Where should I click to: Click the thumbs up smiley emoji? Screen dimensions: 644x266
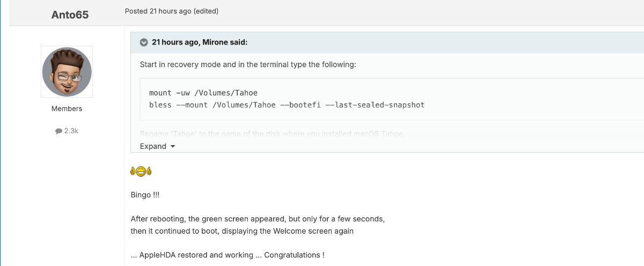[x=141, y=171]
